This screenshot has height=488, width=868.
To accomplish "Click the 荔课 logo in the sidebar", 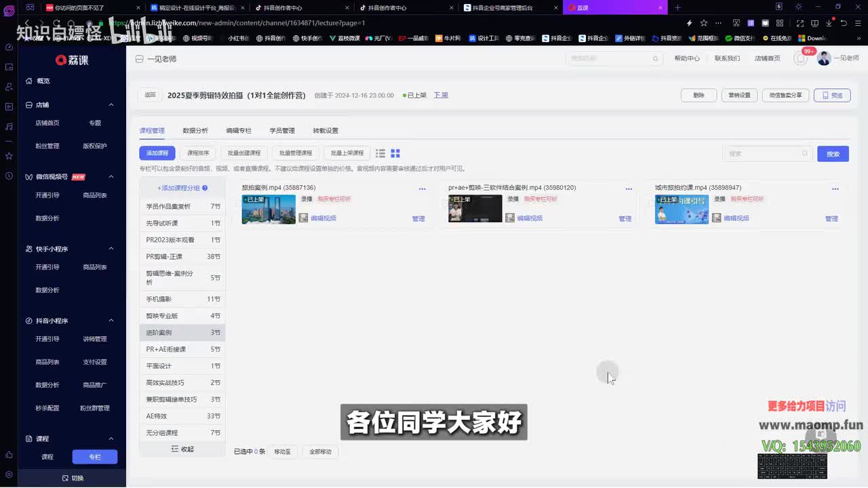I will (72, 60).
